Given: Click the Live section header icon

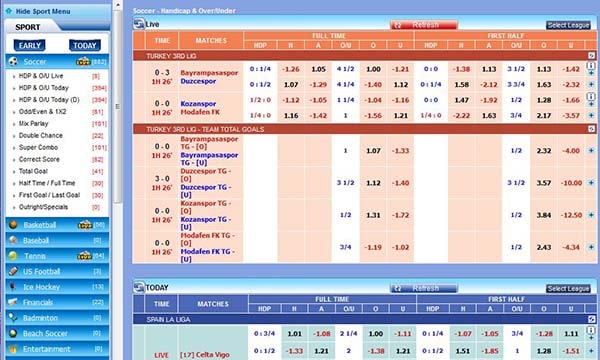Looking at the screenshot, I should tap(139, 24).
